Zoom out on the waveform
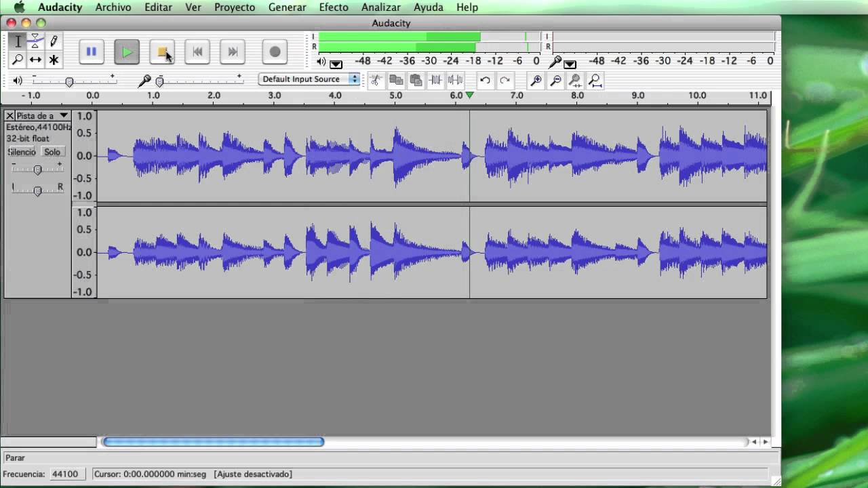The image size is (868, 488). [555, 81]
